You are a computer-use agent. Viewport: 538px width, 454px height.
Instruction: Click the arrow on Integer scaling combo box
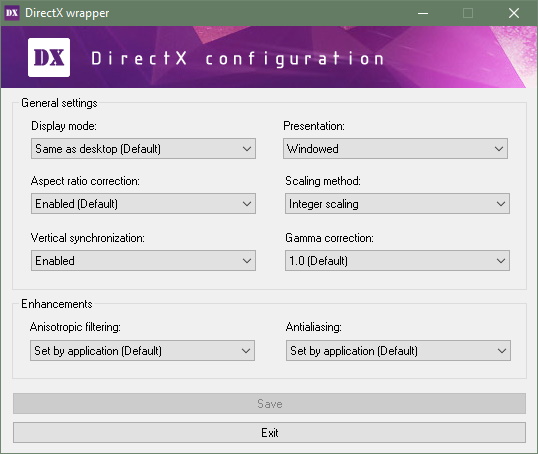tap(501, 204)
